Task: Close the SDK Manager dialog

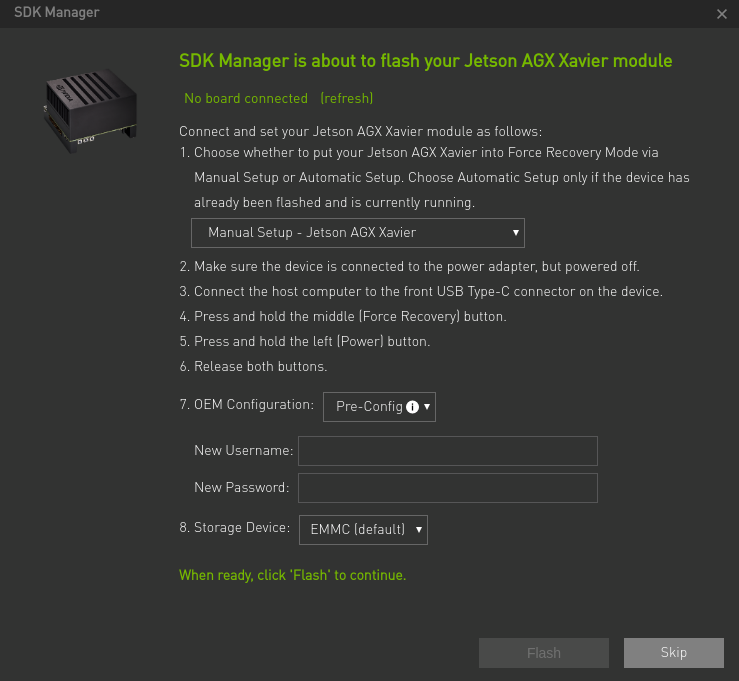Action: pyautogui.click(x=722, y=14)
